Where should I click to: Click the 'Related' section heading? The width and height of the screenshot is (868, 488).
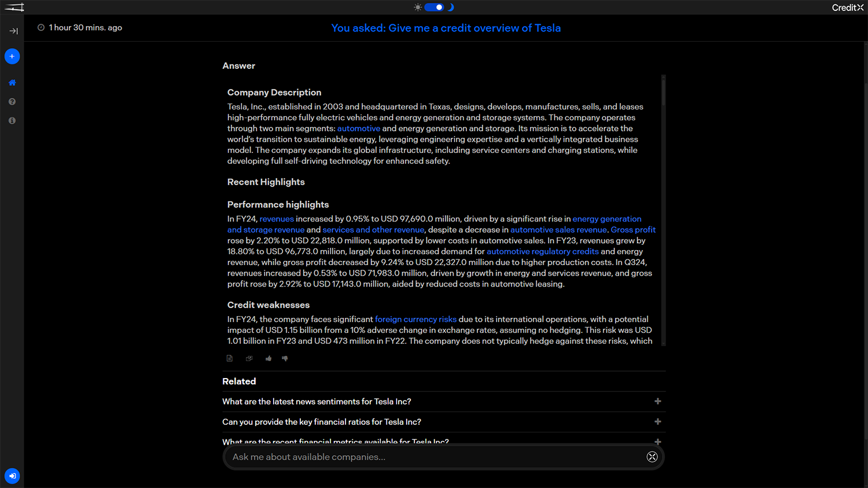click(x=239, y=381)
